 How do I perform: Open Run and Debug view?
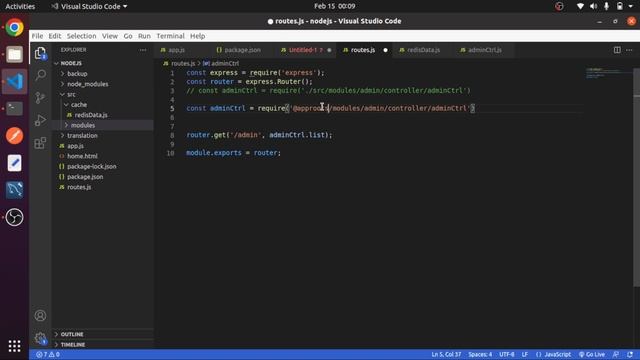click(40, 120)
